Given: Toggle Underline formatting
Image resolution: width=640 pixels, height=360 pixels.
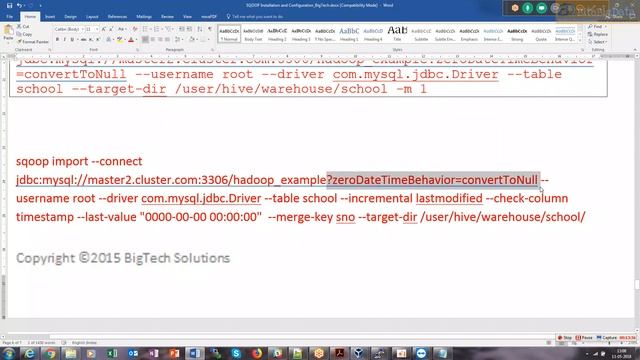Looking at the screenshot, I should [72, 40].
